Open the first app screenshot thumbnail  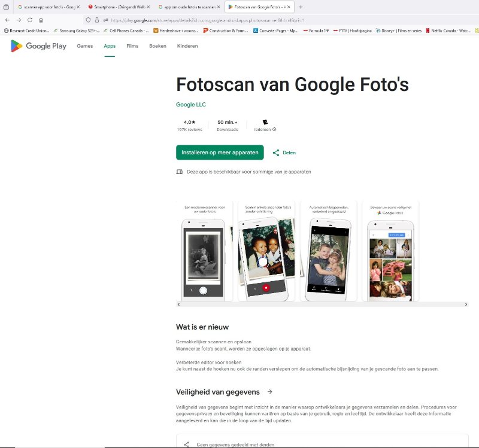[x=204, y=251]
